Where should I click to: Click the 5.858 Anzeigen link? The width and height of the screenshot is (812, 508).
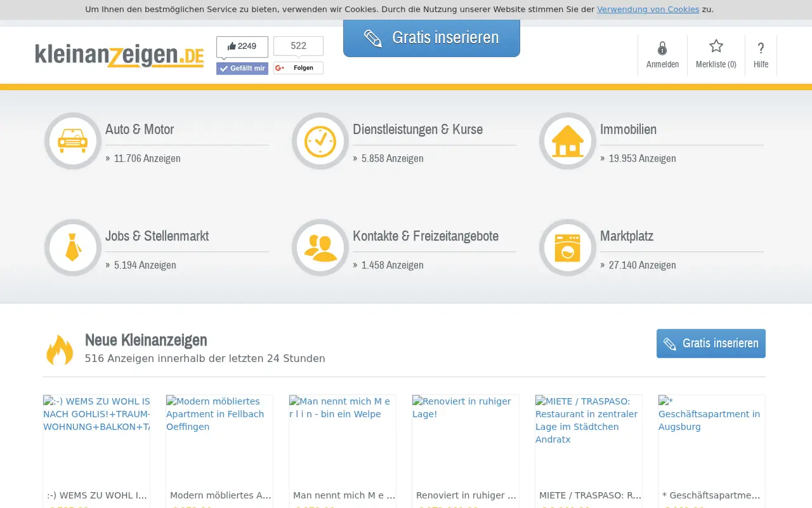[393, 158]
